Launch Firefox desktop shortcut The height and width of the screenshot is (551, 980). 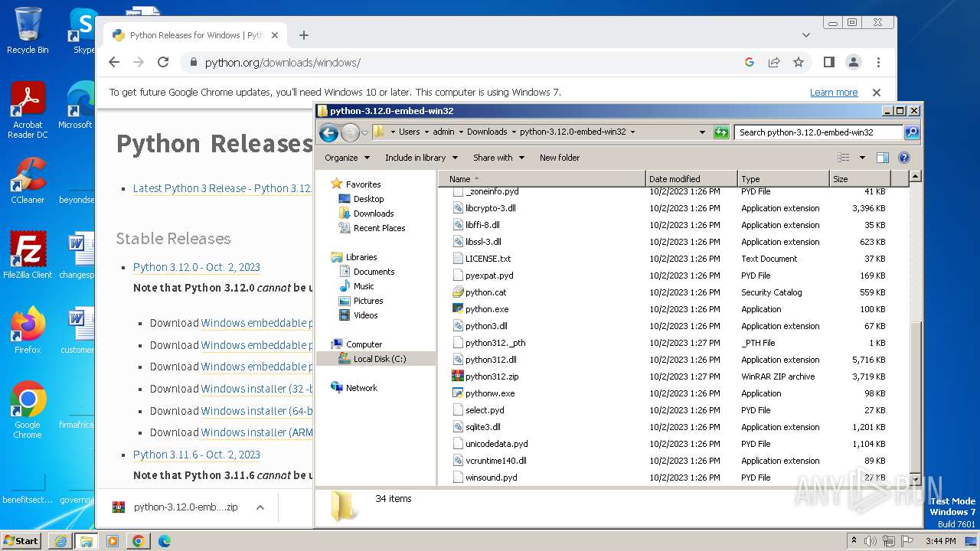pyautogui.click(x=28, y=331)
